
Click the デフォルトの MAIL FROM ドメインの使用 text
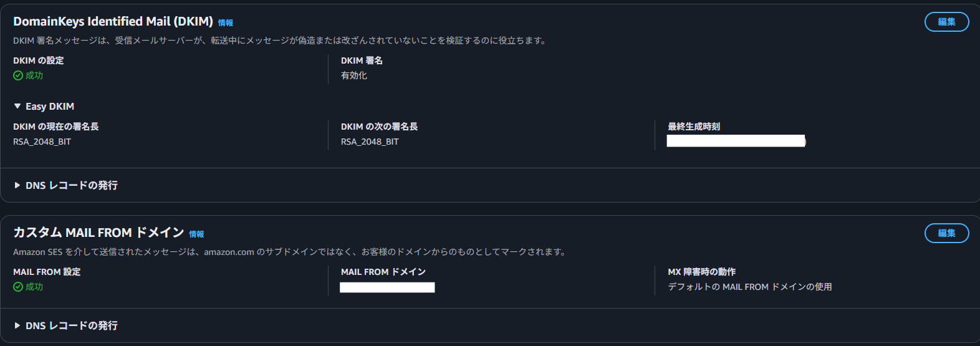click(x=749, y=287)
